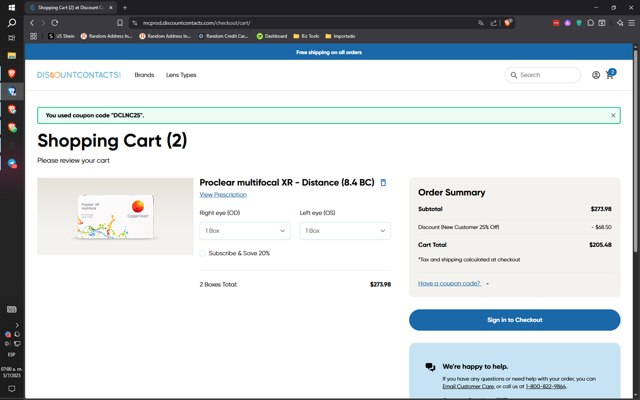The width and height of the screenshot is (640, 400).
Task: Open the View Prescription link
Action: click(x=223, y=195)
